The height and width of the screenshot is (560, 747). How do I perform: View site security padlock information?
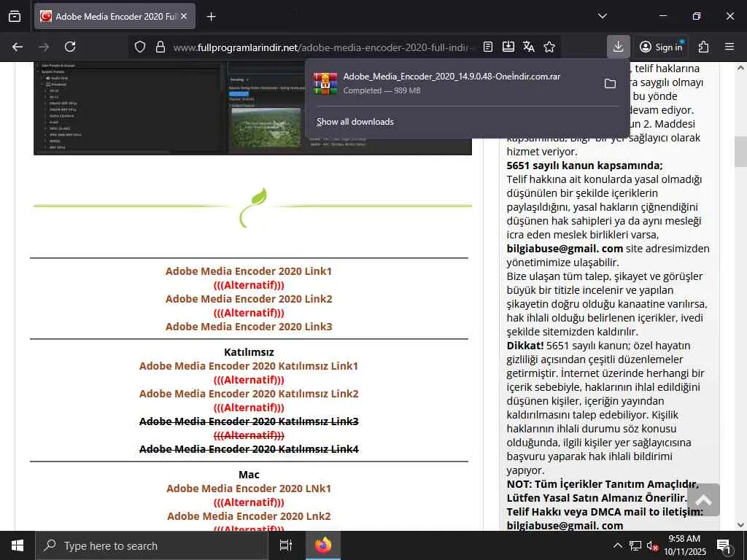coord(160,47)
